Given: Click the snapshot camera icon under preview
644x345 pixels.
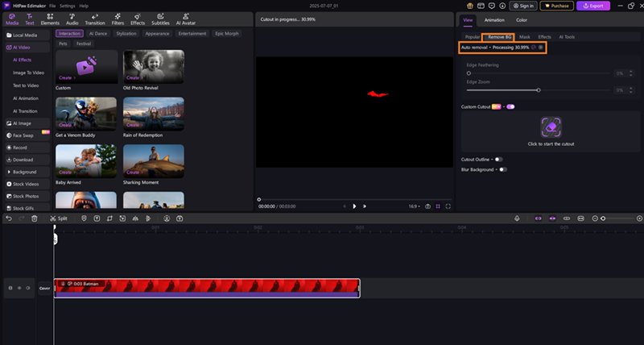Looking at the screenshot, I should 427,206.
